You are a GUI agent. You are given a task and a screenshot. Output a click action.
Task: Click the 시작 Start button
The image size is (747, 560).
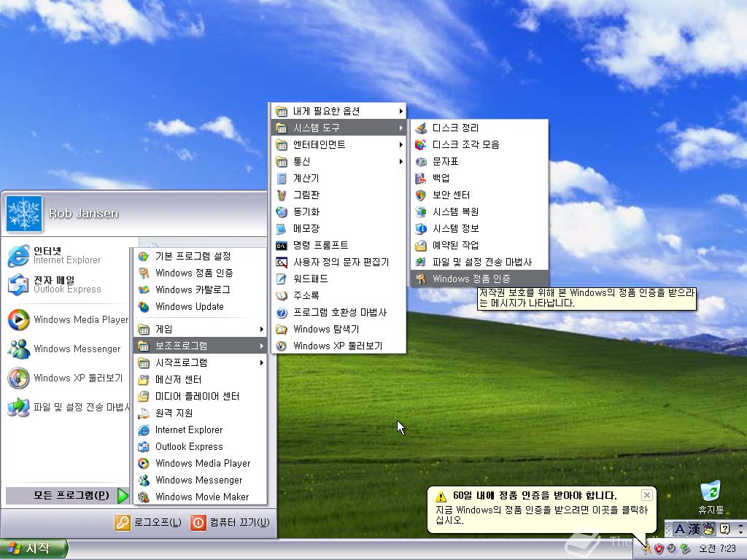[x=34, y=548]
